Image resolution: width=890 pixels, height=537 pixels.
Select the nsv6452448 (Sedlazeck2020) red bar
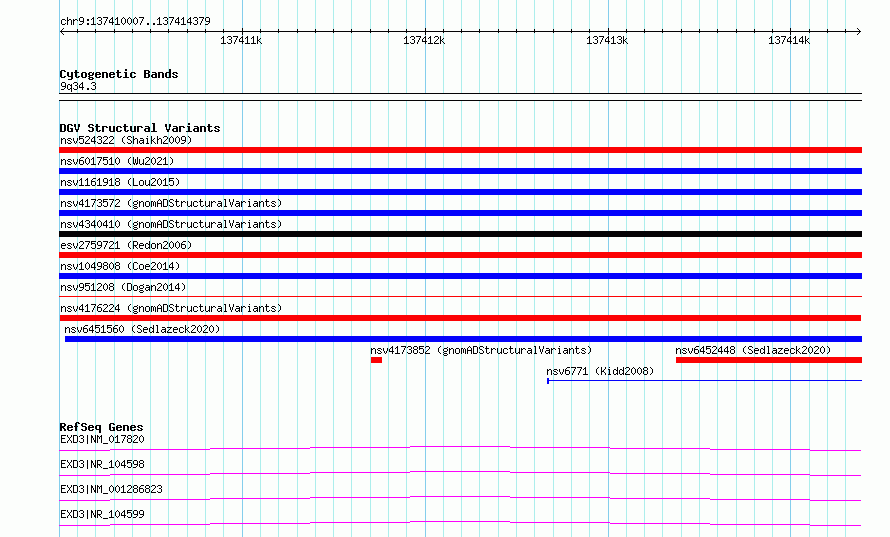769,360
